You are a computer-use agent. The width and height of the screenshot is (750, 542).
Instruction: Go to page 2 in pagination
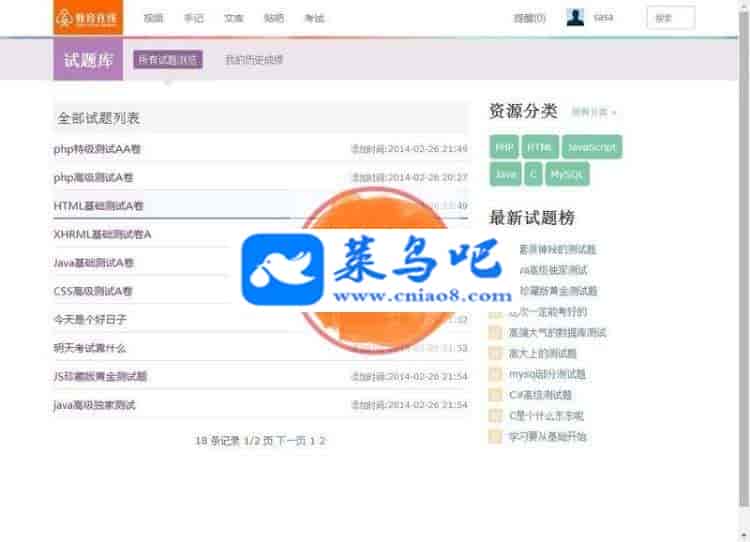(x=322, y=441)
